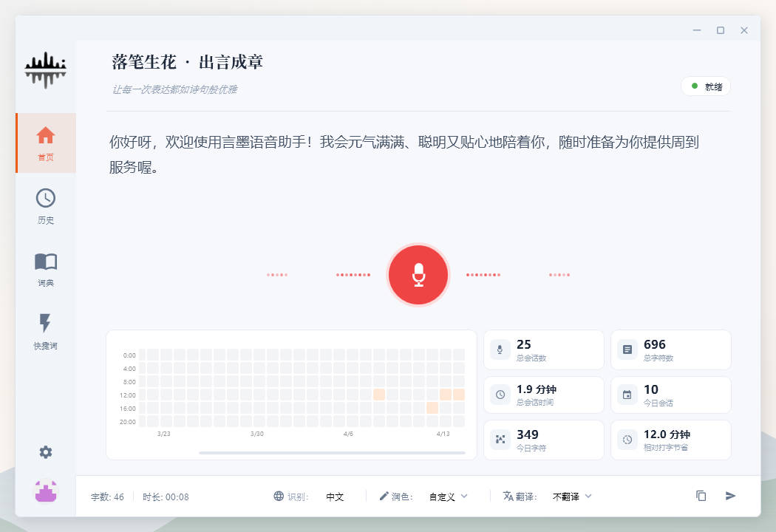Click the waveform app logo
The width and height of the screenshot is (776, 532).
click(46, 69)
